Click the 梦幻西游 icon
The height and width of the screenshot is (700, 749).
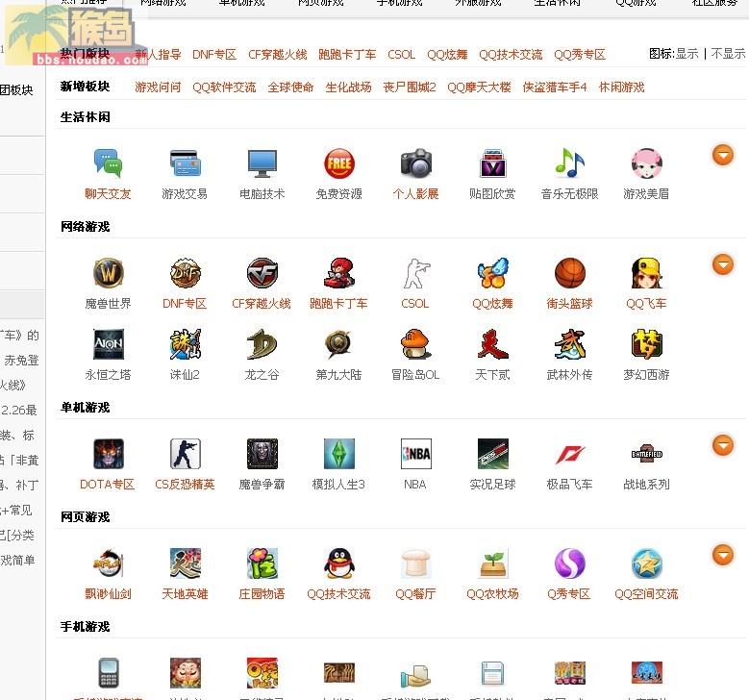pos(647,344)
